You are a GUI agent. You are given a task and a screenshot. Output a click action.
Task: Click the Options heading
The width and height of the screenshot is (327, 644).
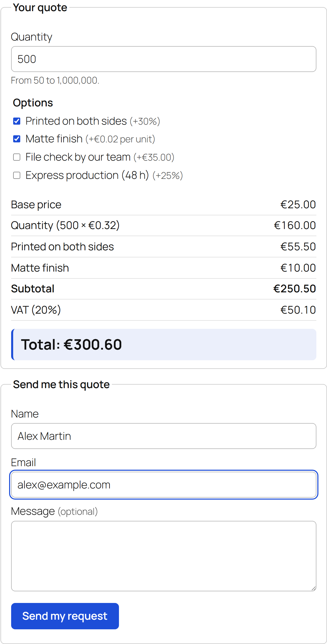pos(33,103)
